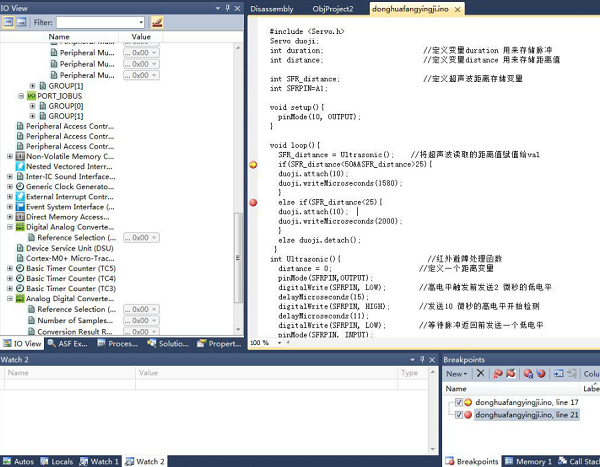Click the delete breakpoint X icon
The width and height of the screenshot is (600, 467).
coord(481,373)
